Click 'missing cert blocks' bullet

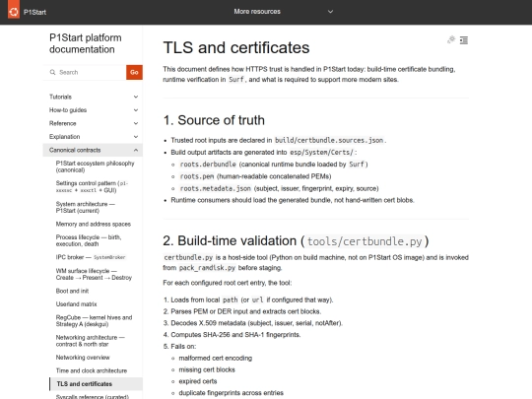point(207,369)
